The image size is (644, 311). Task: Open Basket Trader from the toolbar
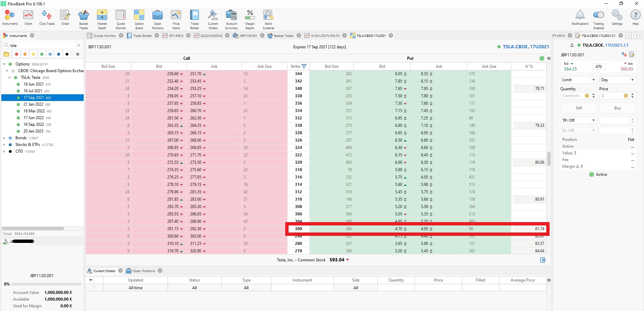(x=84, y=20)
